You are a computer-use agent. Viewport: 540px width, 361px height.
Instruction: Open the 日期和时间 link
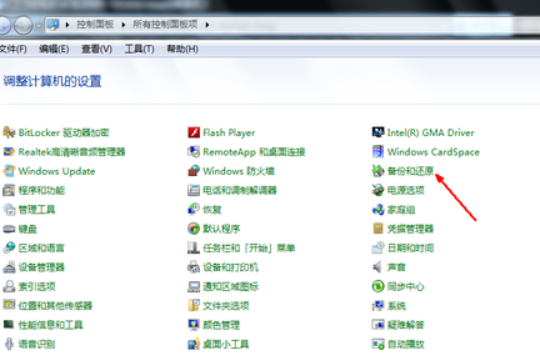(411, 248)
